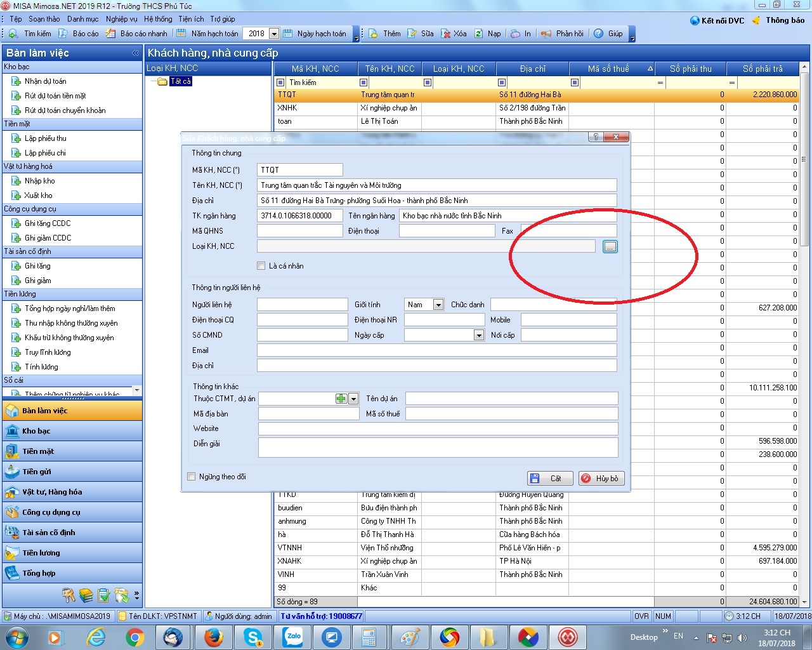
Task: Sort by Số phải trả column header
Action: 763,69
